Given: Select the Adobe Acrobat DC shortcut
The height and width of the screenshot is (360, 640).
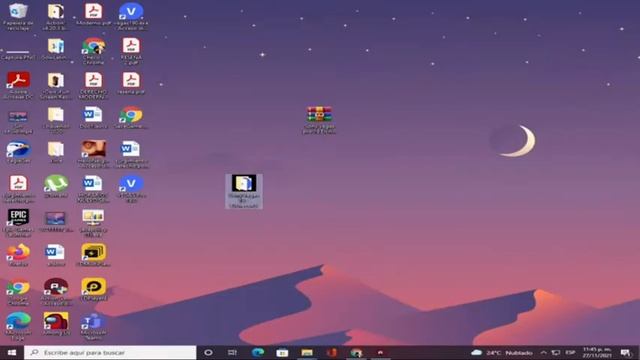Looking at the screenshot, I should point(18,86).
